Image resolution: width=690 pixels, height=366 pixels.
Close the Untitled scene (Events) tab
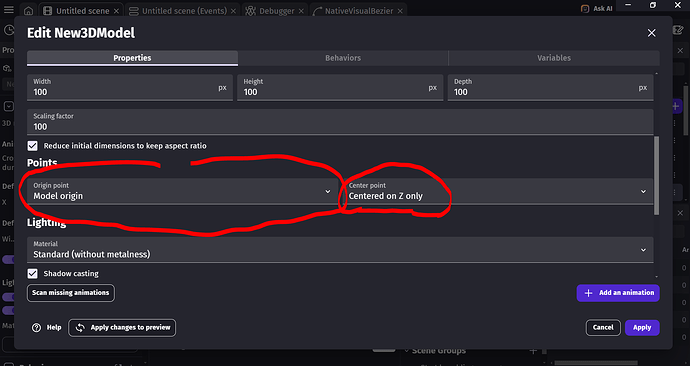point(233,11)
